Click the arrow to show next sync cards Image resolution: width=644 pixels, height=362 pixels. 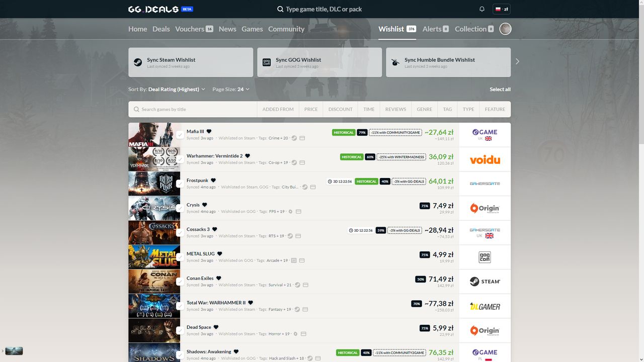click(517, 61)
